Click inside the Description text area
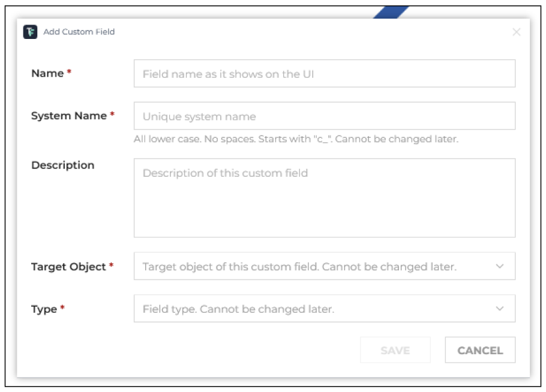546x392 pixels. (x=324, y=198)
